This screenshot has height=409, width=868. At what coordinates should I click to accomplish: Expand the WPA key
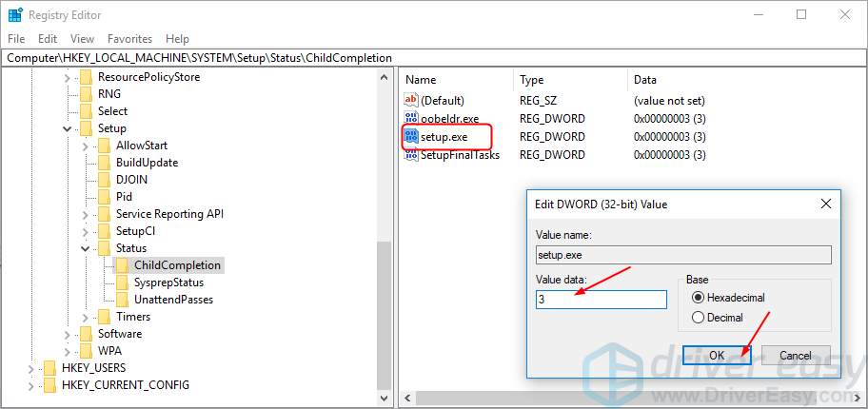[68, 351]
